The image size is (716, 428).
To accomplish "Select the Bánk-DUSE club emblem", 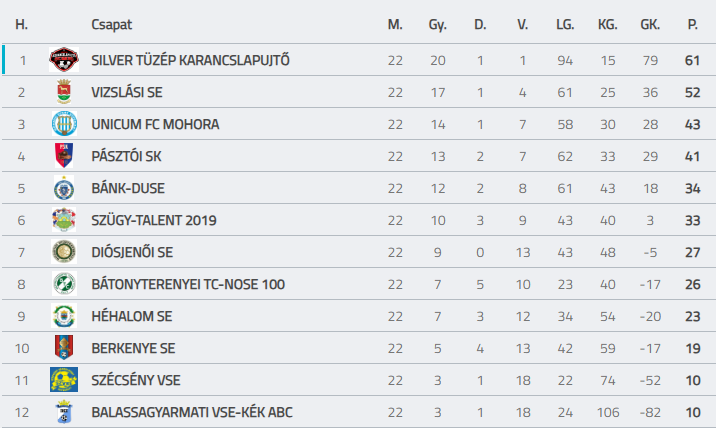I will coord(64,188).
